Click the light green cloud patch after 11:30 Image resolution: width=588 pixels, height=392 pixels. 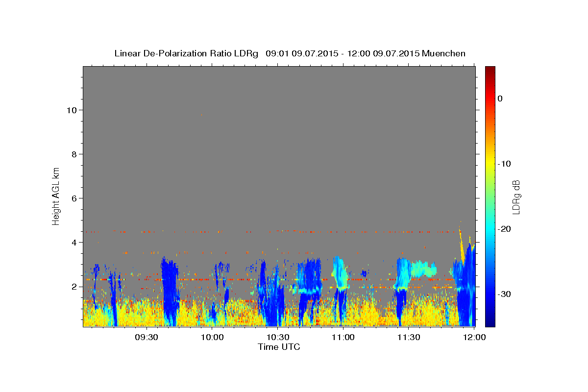(x=423, y=269)
